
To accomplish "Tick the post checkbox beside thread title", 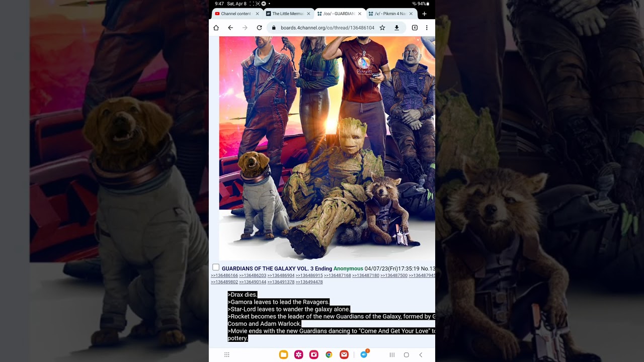I will tap(216, 267).
